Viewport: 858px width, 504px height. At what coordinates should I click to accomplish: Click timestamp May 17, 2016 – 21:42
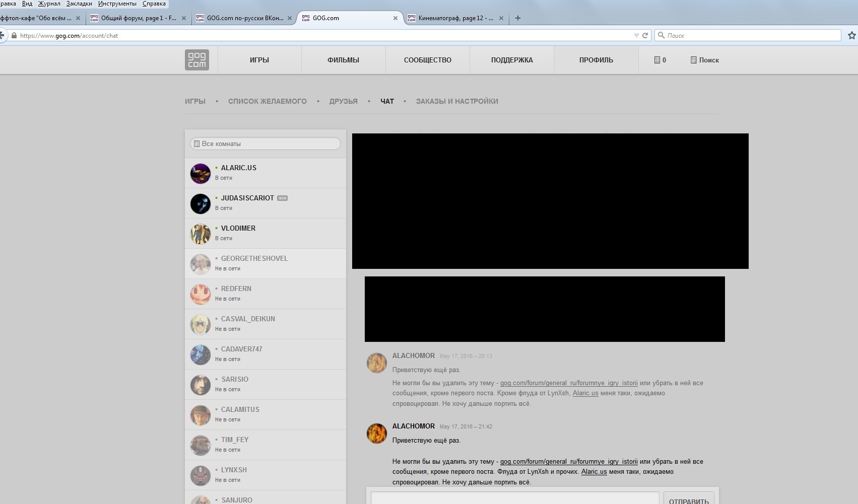pos(466,426)
